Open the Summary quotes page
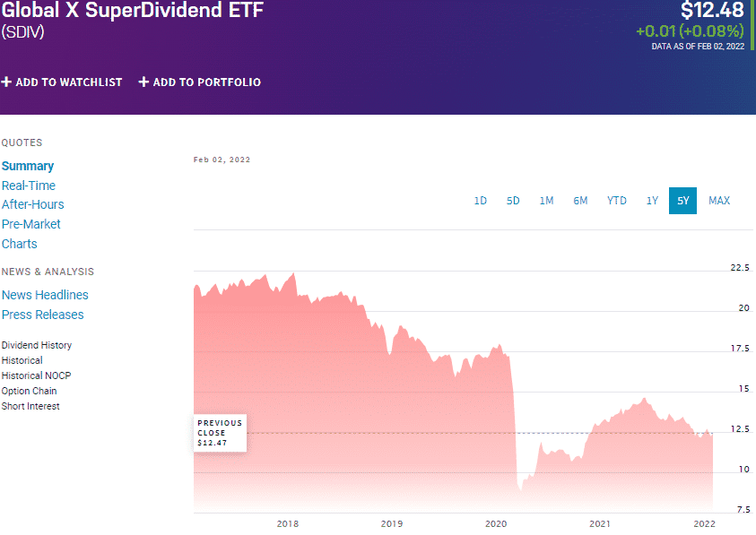Viewport: 756px width, 535px height. tap(28, 166)
